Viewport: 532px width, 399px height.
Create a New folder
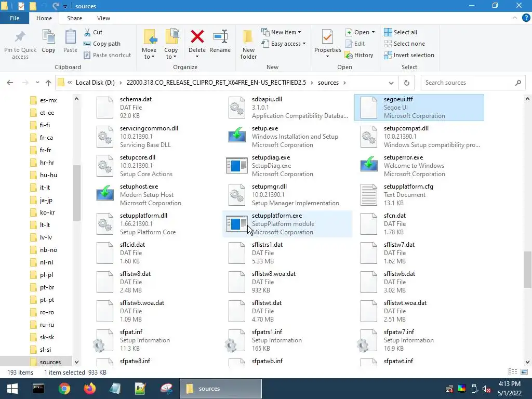click(248, 45)
